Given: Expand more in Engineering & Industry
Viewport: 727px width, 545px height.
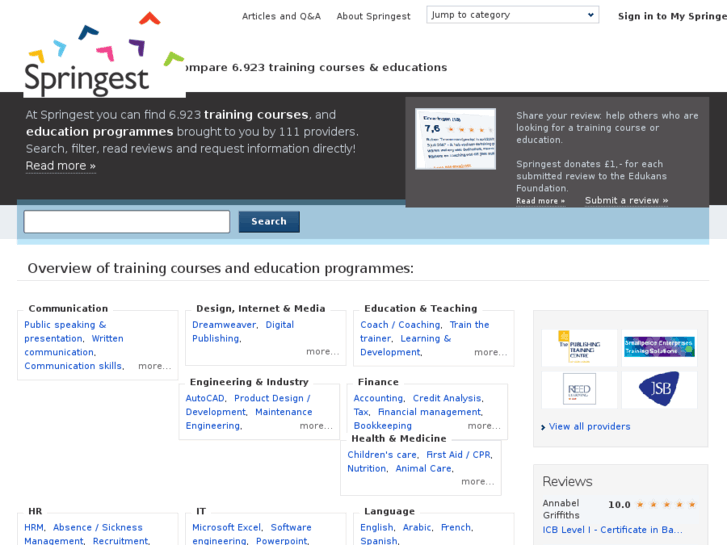Looking at the screenshot, I should tap(316, 426).
